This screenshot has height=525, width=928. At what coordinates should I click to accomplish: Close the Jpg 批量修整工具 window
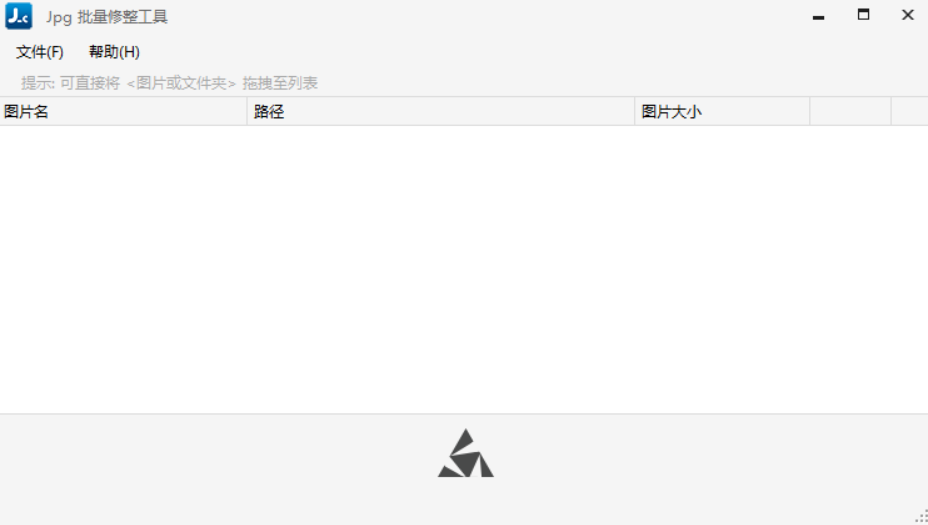tap(908, 15)
